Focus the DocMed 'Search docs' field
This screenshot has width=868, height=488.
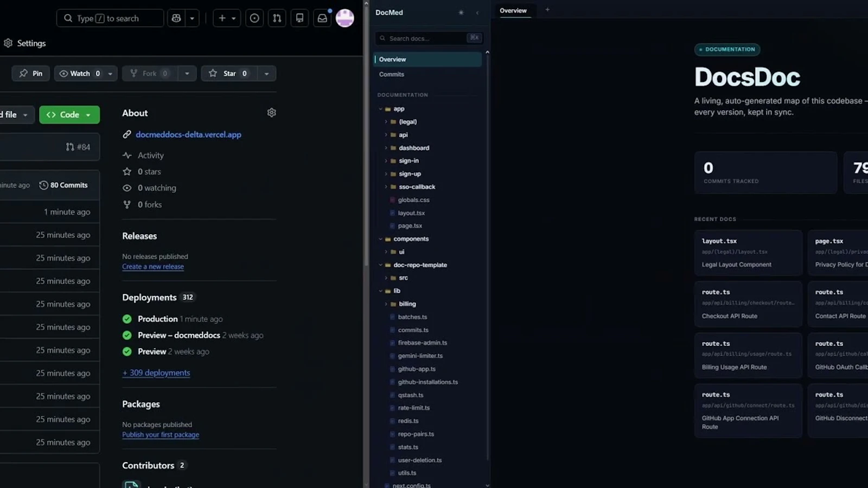point(429,38)
